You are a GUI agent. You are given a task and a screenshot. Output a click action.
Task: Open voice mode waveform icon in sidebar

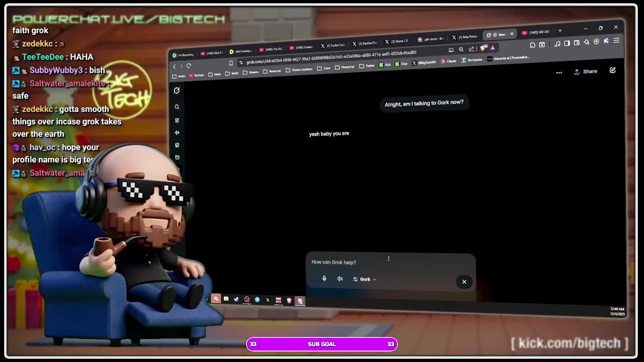click(x=177, y=133)
